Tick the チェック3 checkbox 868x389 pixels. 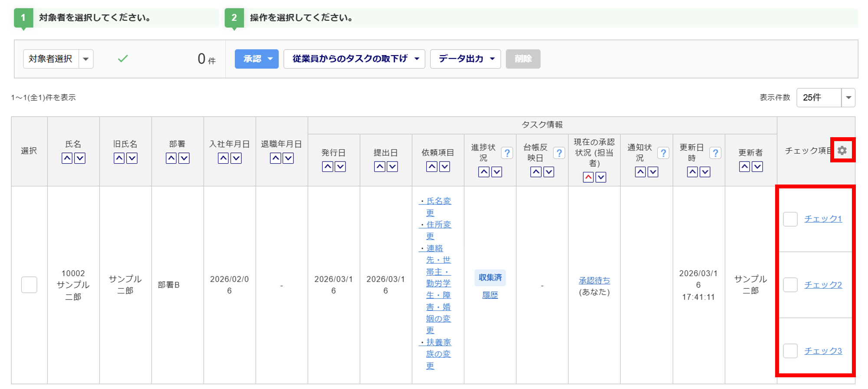(790, 351)
